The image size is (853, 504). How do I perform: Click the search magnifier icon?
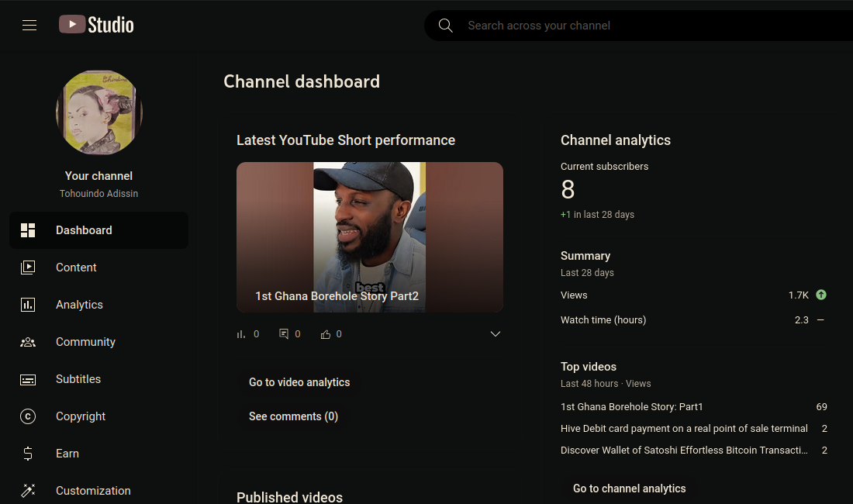pos(446,26)
